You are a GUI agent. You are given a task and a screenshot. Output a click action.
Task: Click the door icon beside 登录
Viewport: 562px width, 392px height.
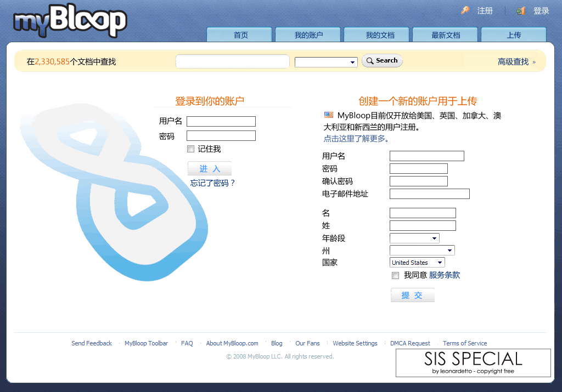tap(521, 11)
